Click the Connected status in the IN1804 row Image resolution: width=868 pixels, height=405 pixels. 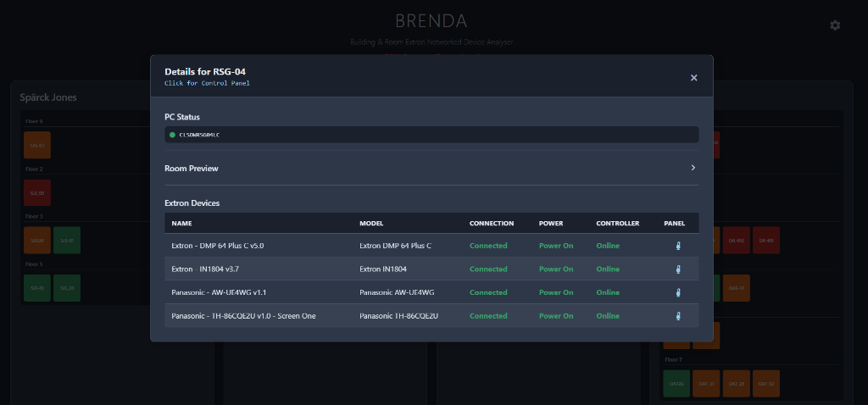488,269
